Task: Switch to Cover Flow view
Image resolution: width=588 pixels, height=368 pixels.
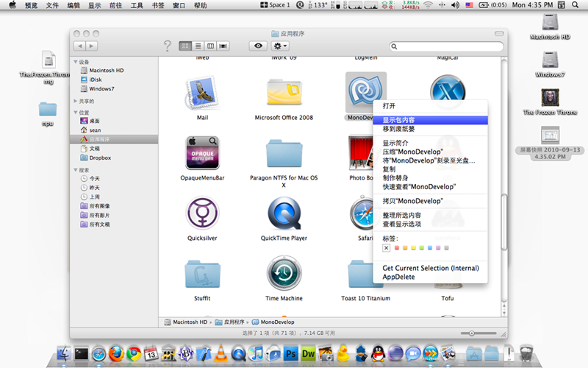Action: click(223, 46)
